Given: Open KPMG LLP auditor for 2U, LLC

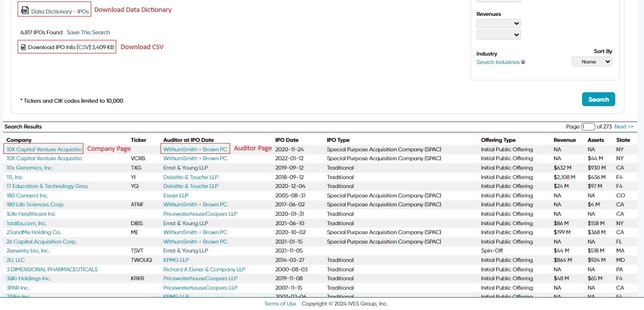Looking at the screenshot, I should click(x=176, y=260).
